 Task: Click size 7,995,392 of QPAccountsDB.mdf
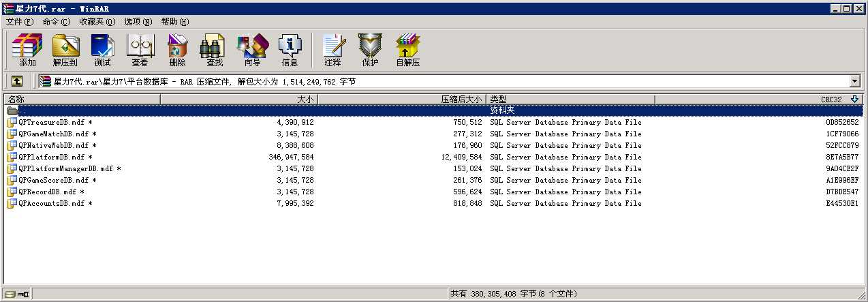point(295,203)
